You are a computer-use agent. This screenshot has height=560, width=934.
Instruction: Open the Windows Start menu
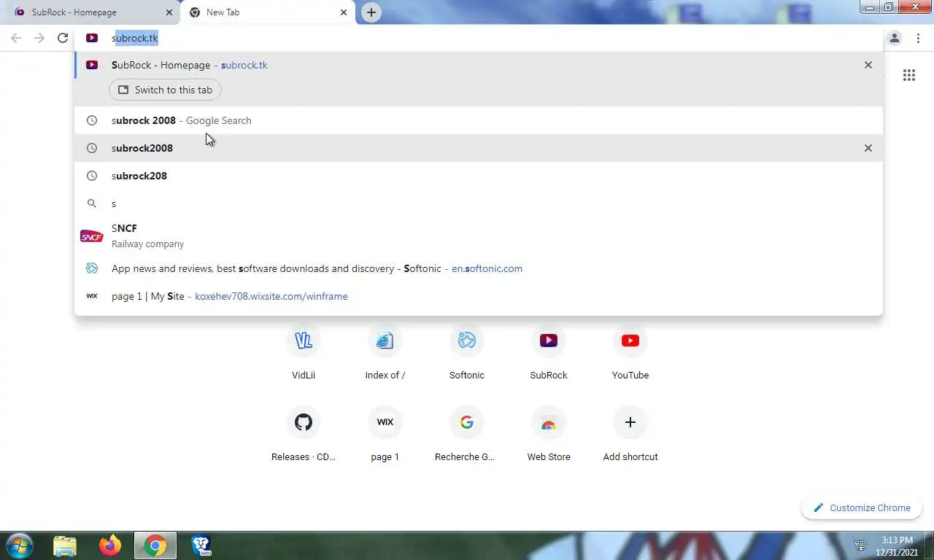(x=20, y=545)
